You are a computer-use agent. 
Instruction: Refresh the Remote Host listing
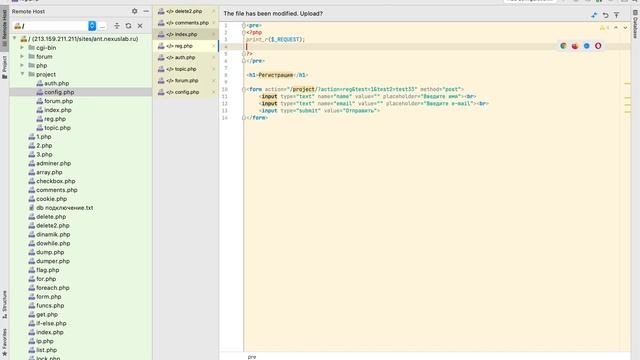(x=129, y=26)
